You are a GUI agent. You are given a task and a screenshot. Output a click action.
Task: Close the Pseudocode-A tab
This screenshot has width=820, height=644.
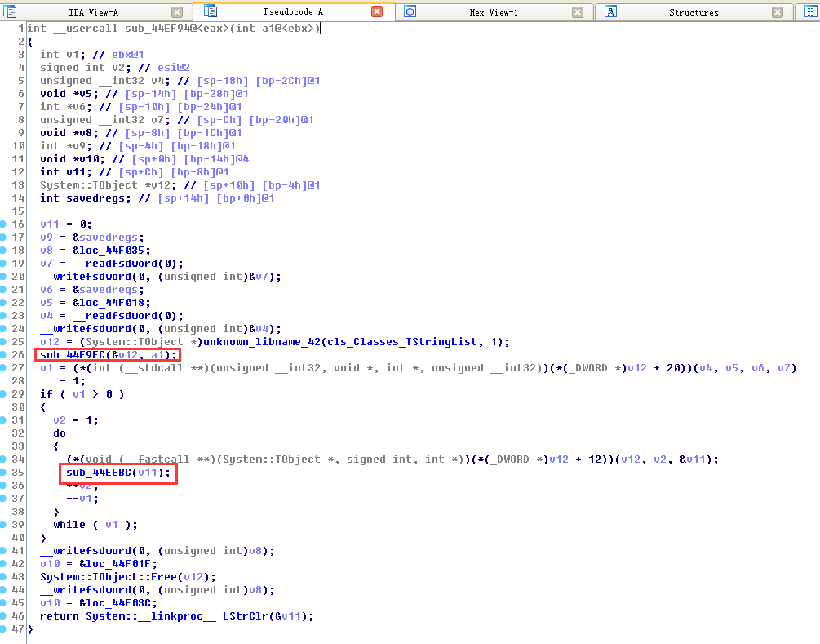[377, 11]
